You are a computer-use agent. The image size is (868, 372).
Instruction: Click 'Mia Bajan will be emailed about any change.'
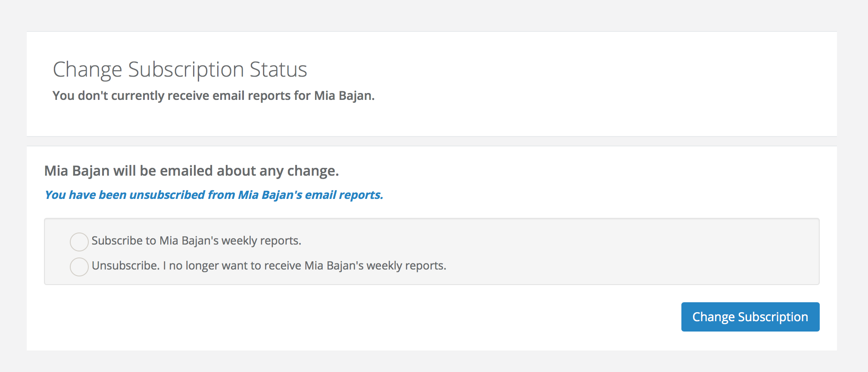pos(191,171)
